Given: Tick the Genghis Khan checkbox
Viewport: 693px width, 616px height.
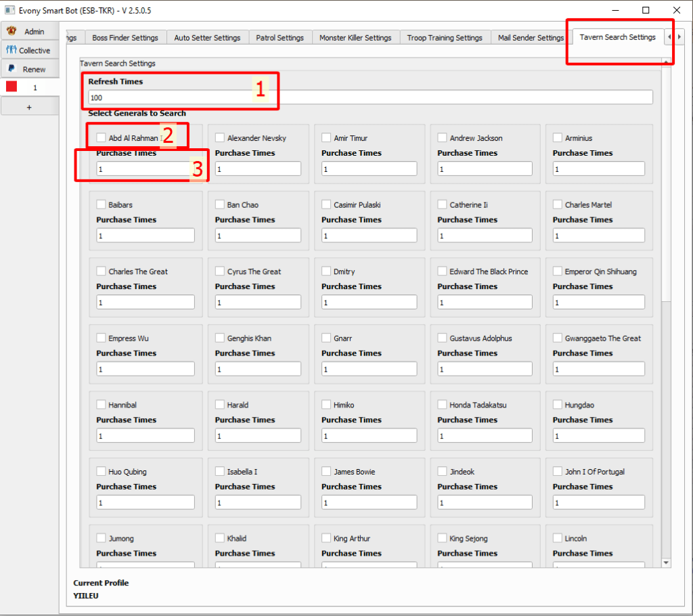Looking at the screenshot, I should coord(220,338).
